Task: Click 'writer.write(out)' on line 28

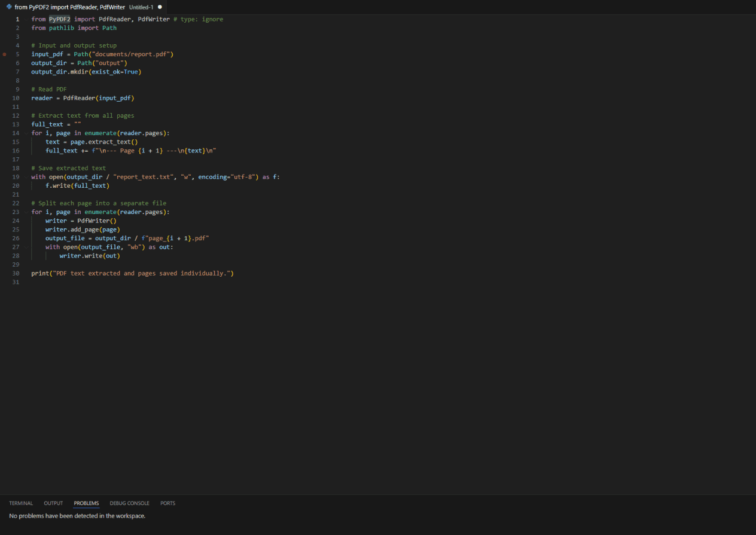Action: [90, 256]
